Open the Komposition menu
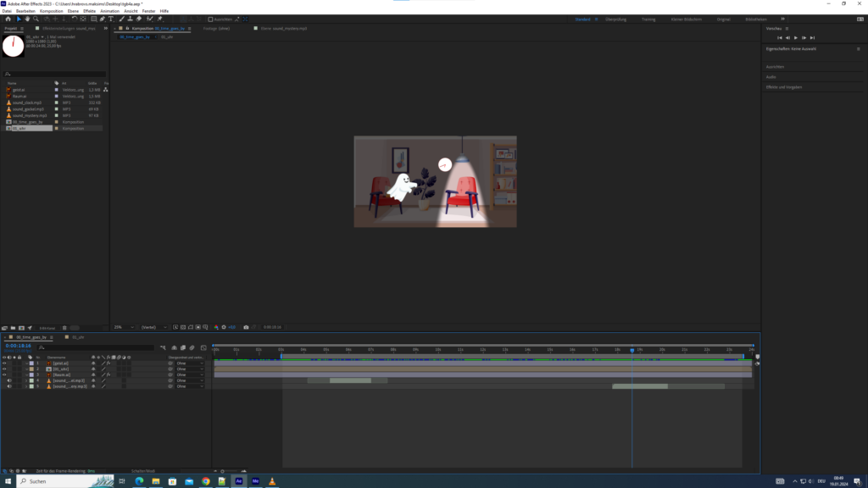This screenshot has width=868, height=488. tap(51, 11)
